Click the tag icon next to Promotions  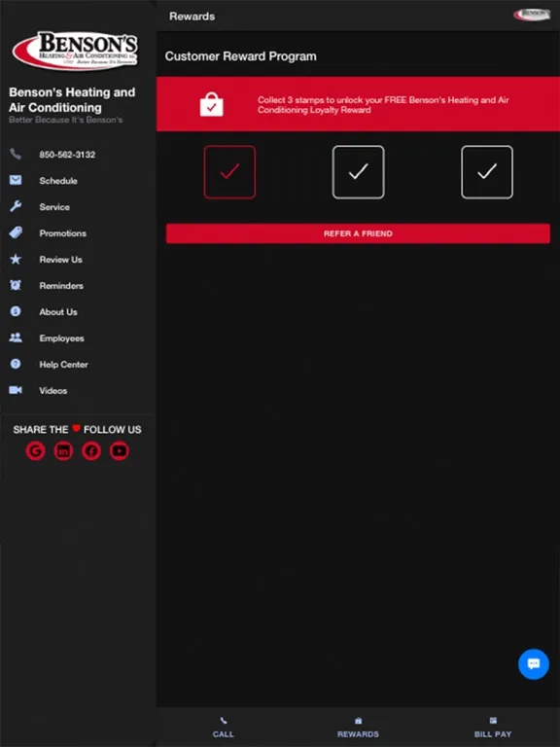16,232
